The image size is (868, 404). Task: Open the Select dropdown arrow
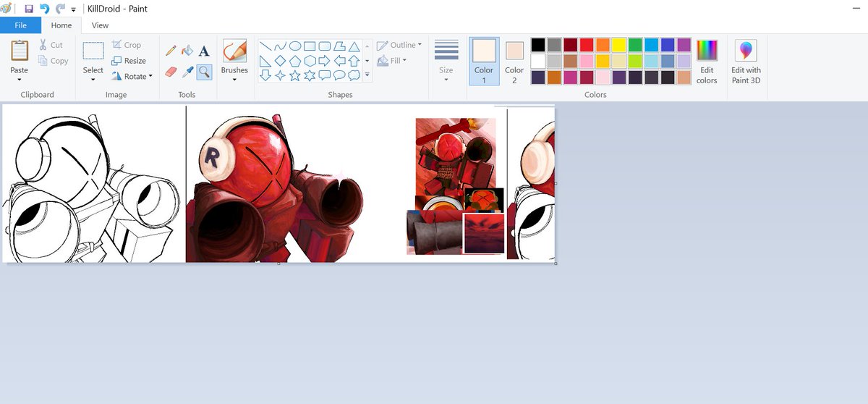(x=93, y=80)
